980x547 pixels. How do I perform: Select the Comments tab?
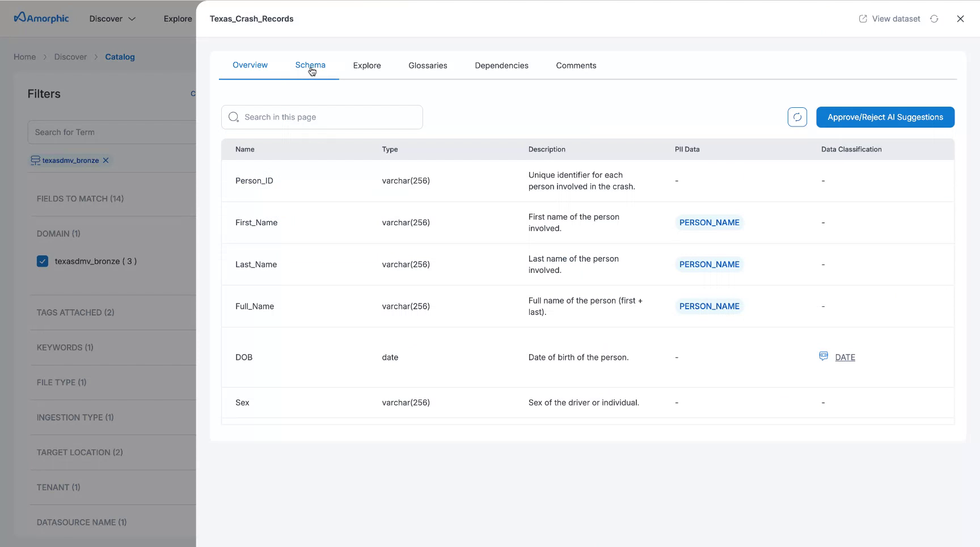click(x=576, y=65)
